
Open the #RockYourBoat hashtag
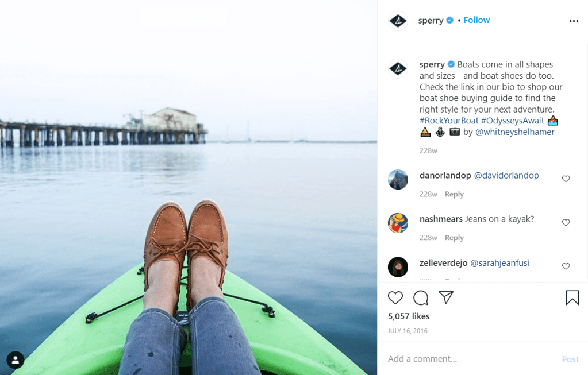[x=448, y=121]
